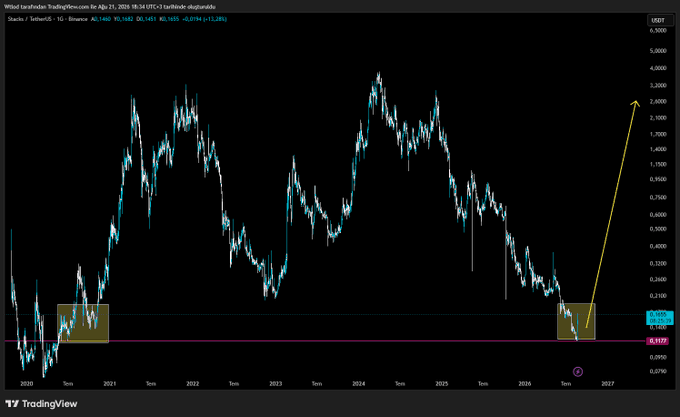Click the 0,5000 price axis label
The width and height of the screenshot is (680, 417).
[658, 229]
